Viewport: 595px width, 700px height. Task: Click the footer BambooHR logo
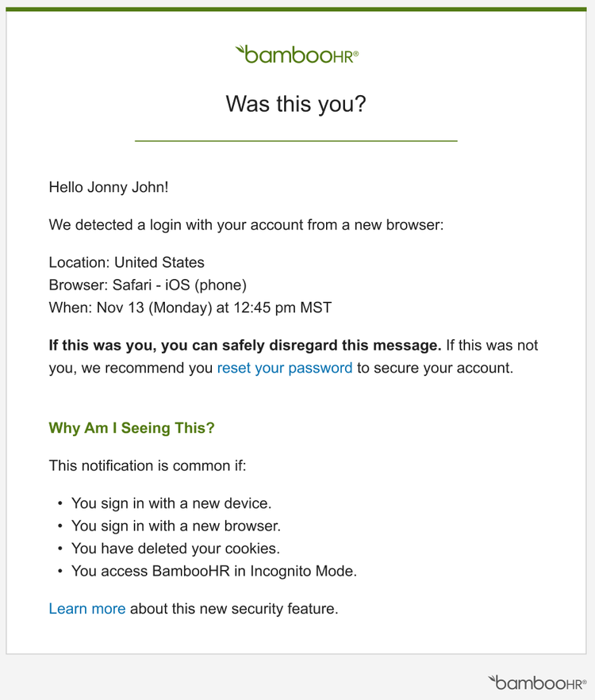pyautogui.click(x=537, y=683)
